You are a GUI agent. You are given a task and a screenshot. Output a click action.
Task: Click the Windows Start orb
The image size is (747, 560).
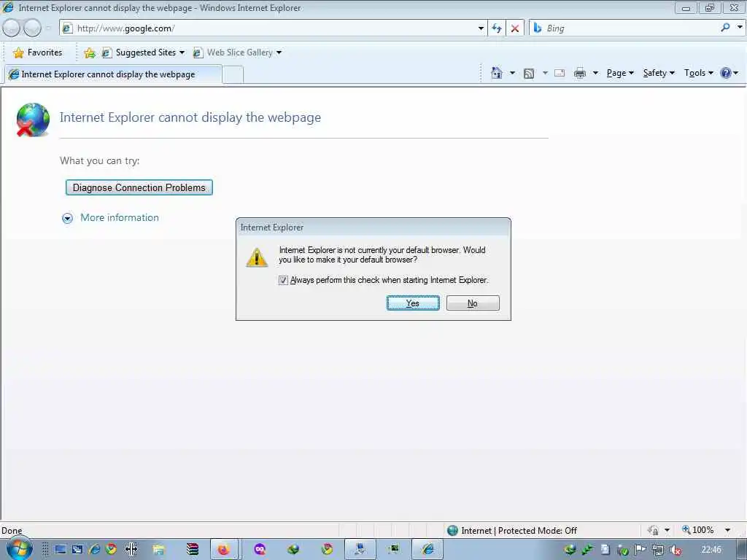18,549
